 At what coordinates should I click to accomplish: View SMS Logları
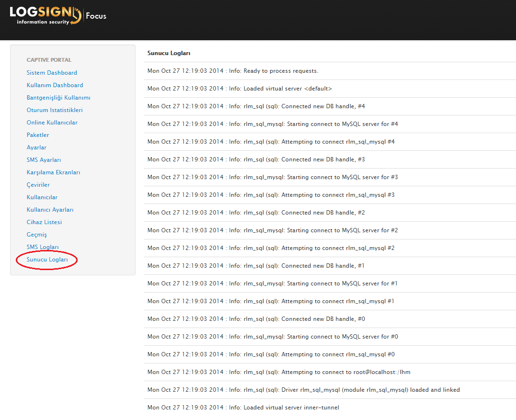[43, 247]
